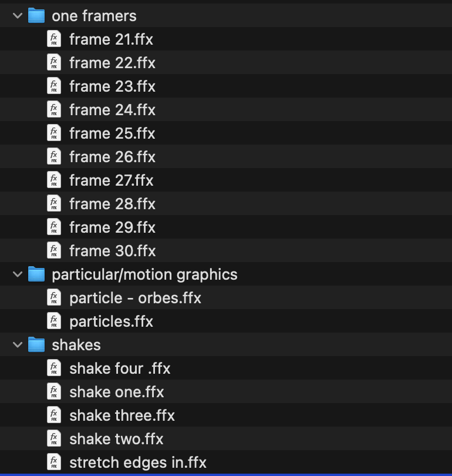452x476 pixels.
Task: Collapse the one framers folder
Action: pyautogui.click(x=16, y=16)
